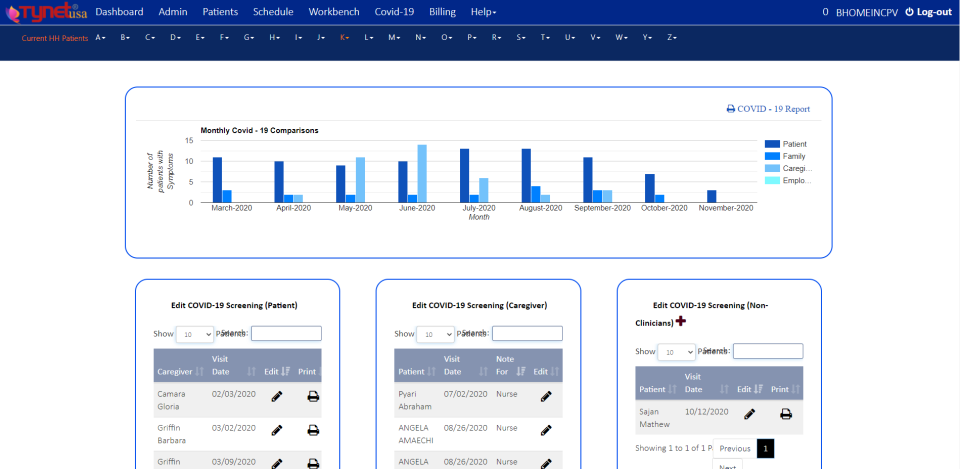Edit ANGELA AMAECHI's 08/26/2020 first entry

point(546,430)
